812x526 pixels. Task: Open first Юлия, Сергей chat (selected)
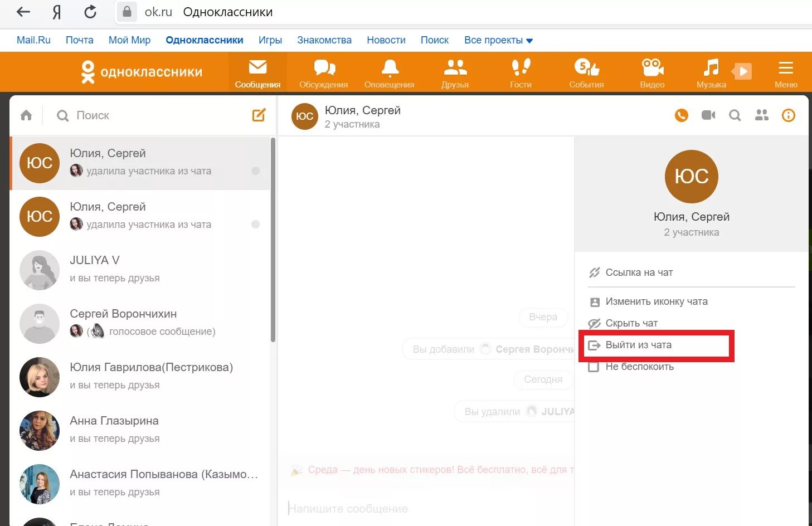tap(140, 163)
